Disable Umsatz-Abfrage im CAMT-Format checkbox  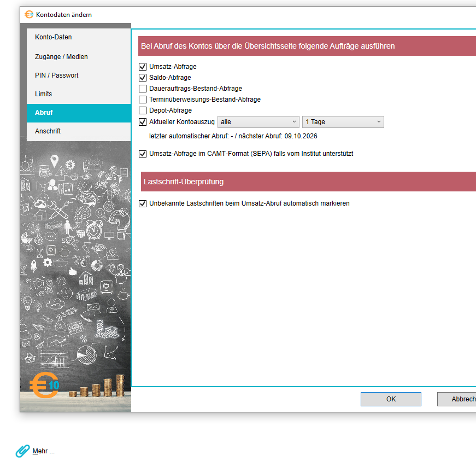click(x=143, y=154)
